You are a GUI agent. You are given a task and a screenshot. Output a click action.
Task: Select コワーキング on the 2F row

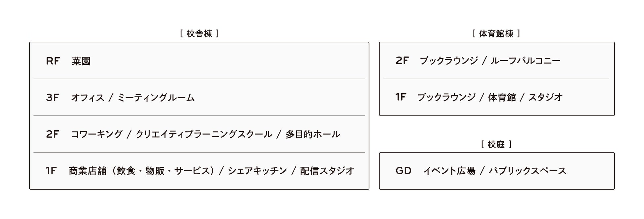[96, 134]
